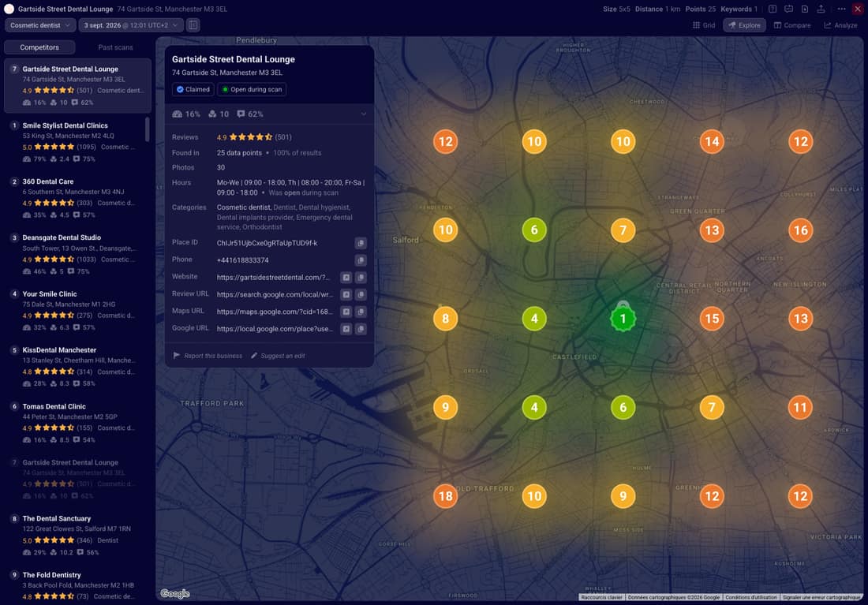The image size is (868, 605).
Task: Copy the phone number
Action: coord(361,260)
